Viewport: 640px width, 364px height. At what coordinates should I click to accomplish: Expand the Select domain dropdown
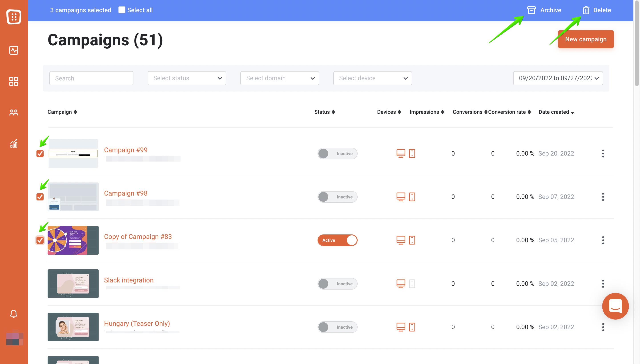279,78
